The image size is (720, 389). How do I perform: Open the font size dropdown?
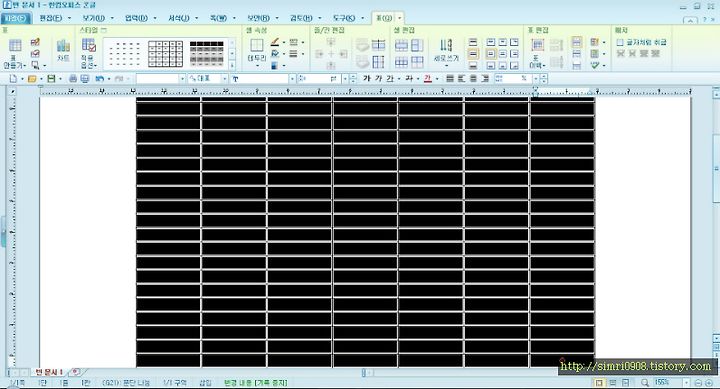pyautogui.click(x=345, y=79)
